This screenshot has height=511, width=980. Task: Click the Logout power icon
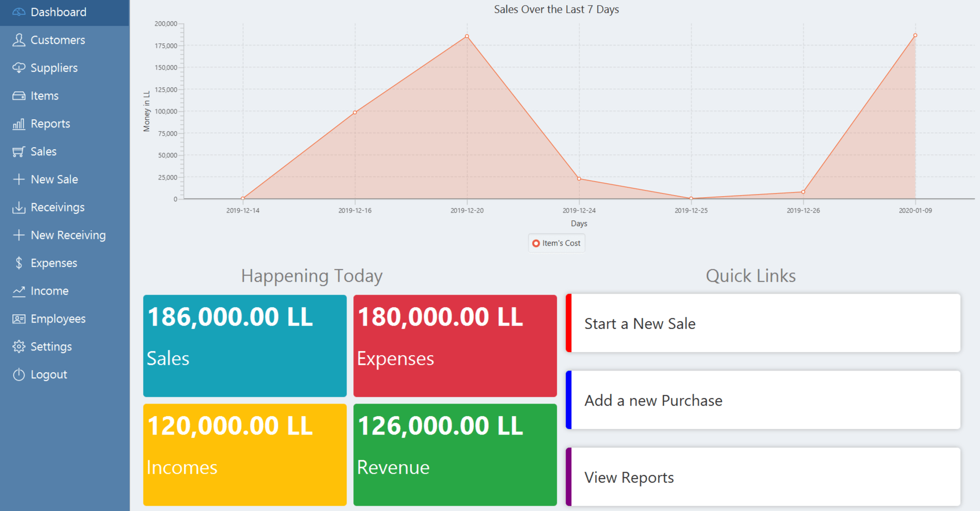click(x=19, y=375)
